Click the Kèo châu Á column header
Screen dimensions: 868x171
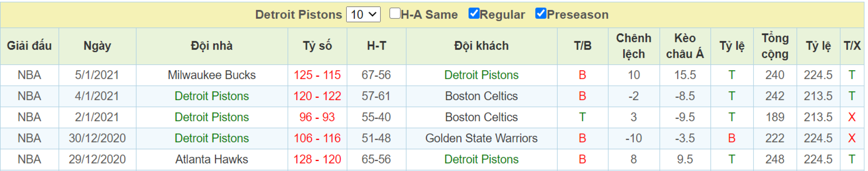click(685, 46)
